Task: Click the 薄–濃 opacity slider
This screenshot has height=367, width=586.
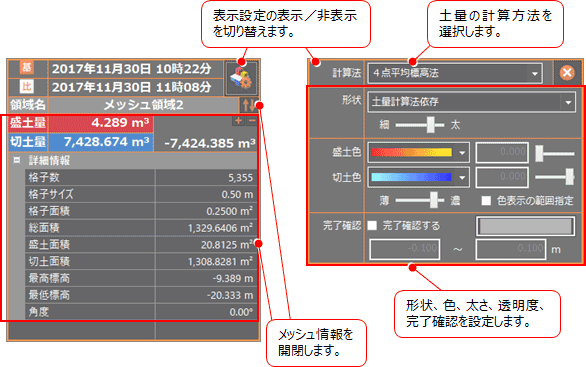Action: 420,200
